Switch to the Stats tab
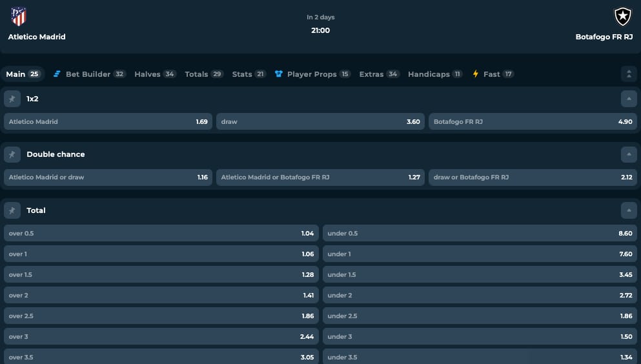641x364 pixels. (249, 74)
